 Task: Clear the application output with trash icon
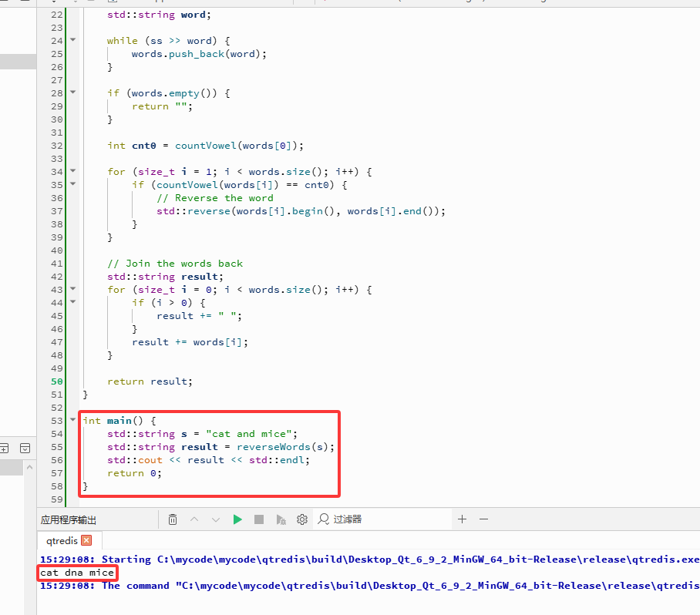(173, 519)
